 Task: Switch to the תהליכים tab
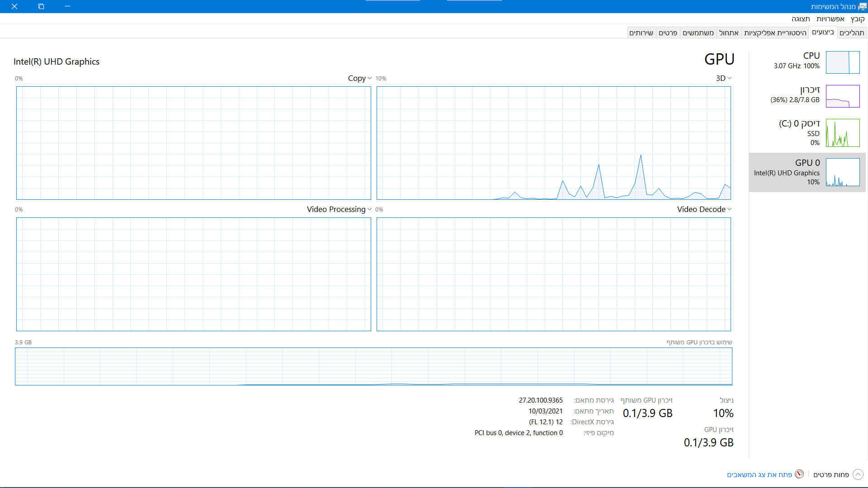(852, 33)
